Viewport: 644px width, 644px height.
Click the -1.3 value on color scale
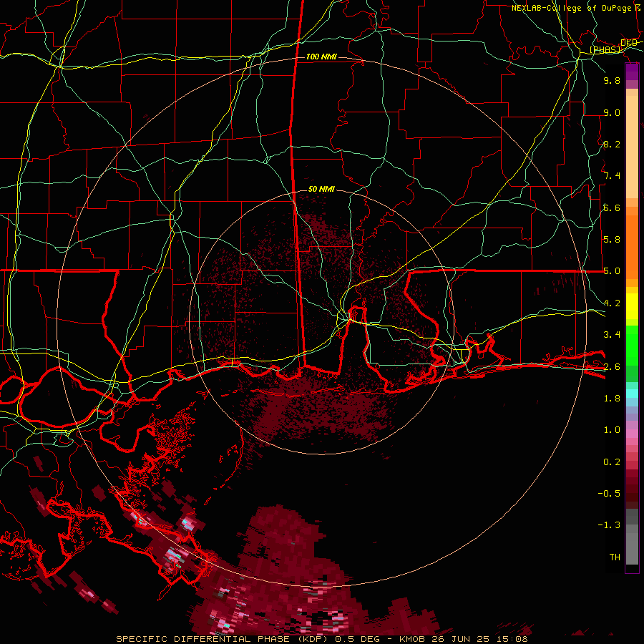click(609, 525)
